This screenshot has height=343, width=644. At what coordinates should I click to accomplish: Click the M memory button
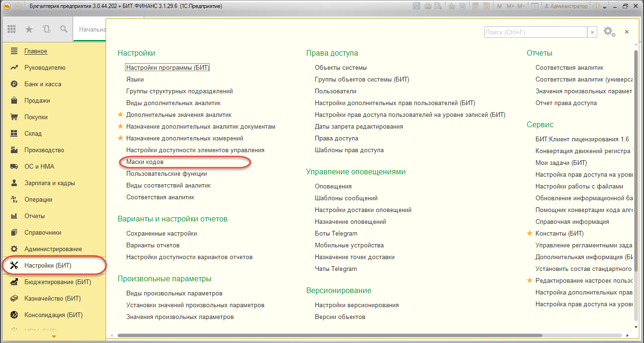coord(500,6)
